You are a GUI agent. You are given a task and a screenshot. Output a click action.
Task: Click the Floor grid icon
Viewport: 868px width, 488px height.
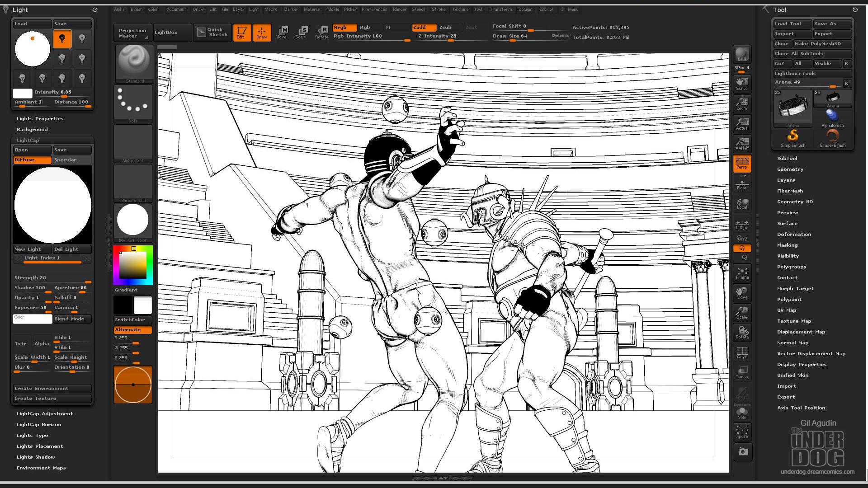pos(742,184)
